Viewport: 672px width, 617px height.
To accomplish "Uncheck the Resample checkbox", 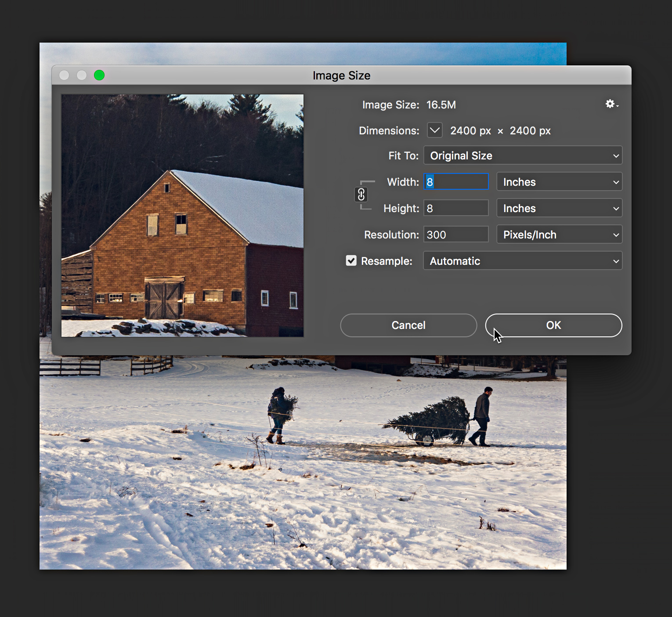I will click(351, 260).
